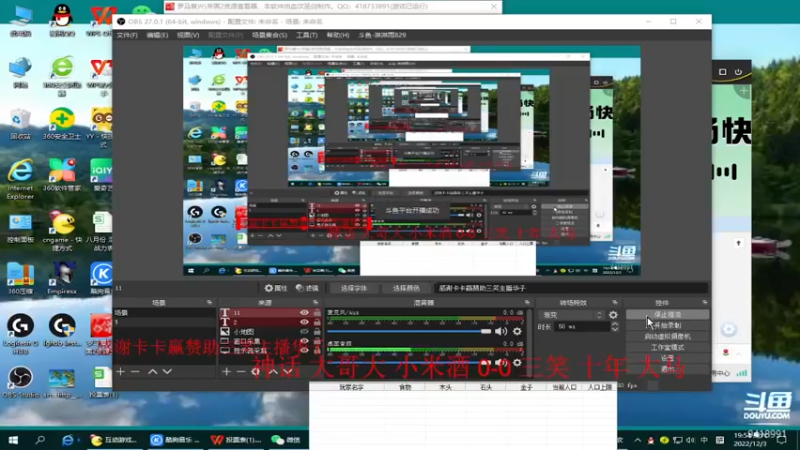Open the 帮助(H) menu in OBS
The width and height of the screenshot is (800, 450).
click(338, 35)
